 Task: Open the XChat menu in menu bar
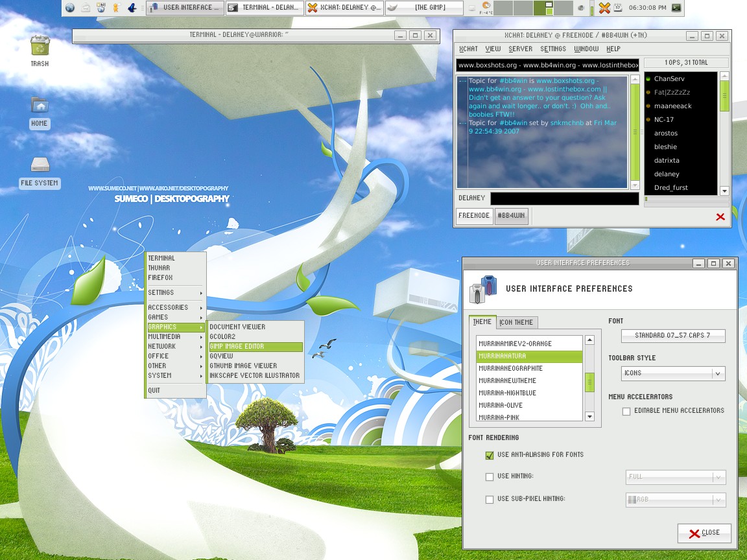[x=468, y=49]
